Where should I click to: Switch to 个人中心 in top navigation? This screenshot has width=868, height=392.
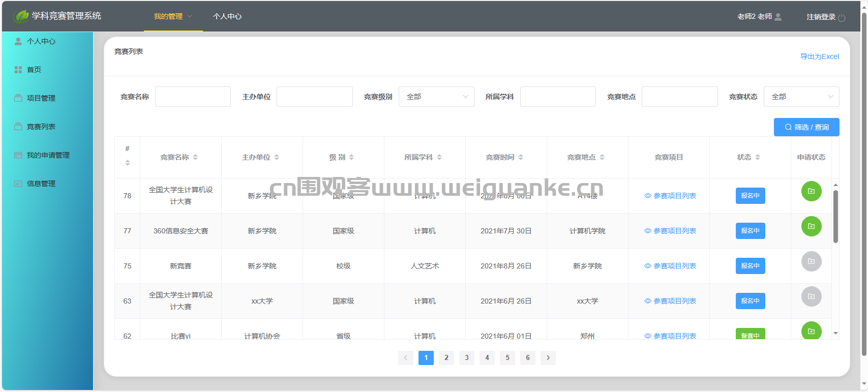tap(227, 16)
